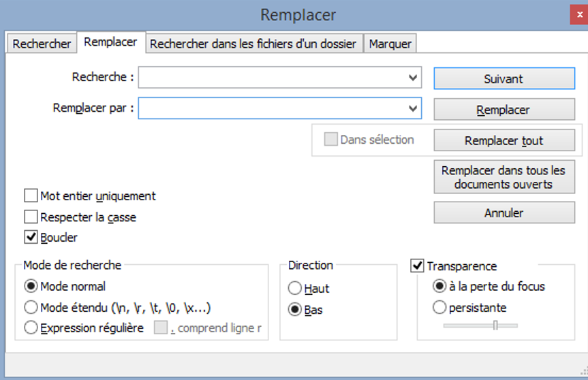The image size is (588, 380).
Task: Uncheck the Boucler checkbox
Action: [31, 238]
